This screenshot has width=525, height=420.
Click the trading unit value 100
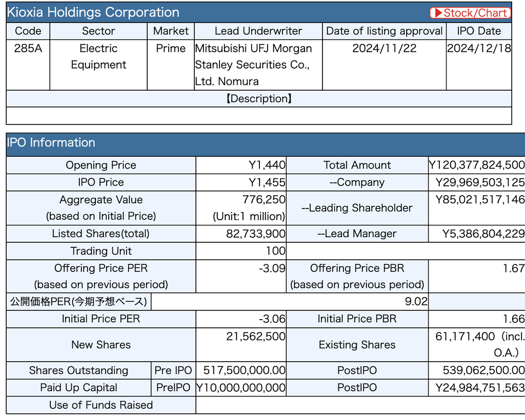(275, 251)
